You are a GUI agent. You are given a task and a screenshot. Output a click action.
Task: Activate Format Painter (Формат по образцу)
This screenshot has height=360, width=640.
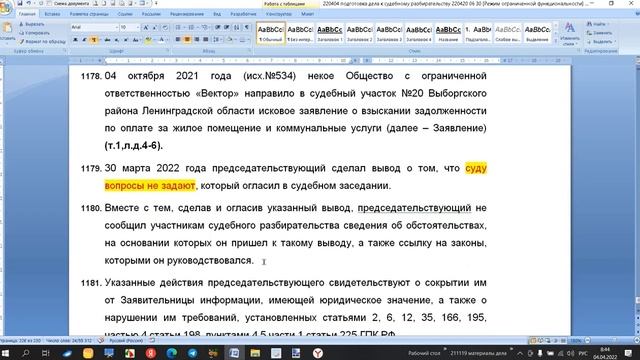[x=42, y=41]
